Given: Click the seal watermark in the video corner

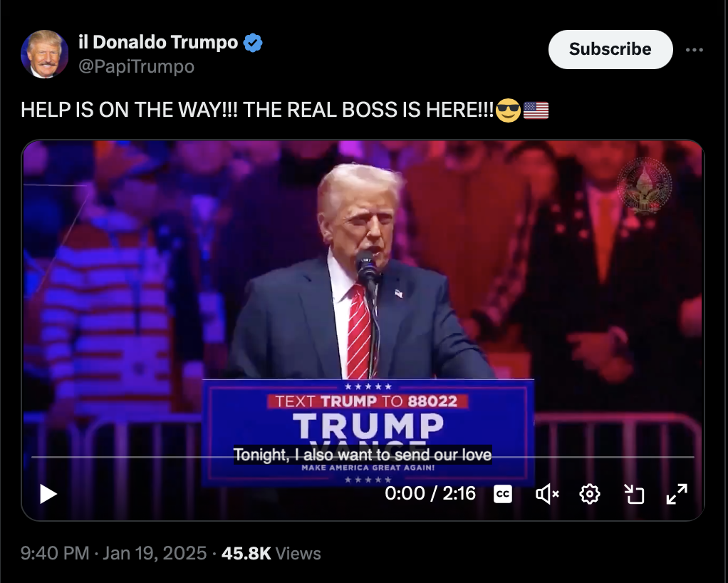Looking at the screenshot, I should pyautogui.click(x=644, y=185).
